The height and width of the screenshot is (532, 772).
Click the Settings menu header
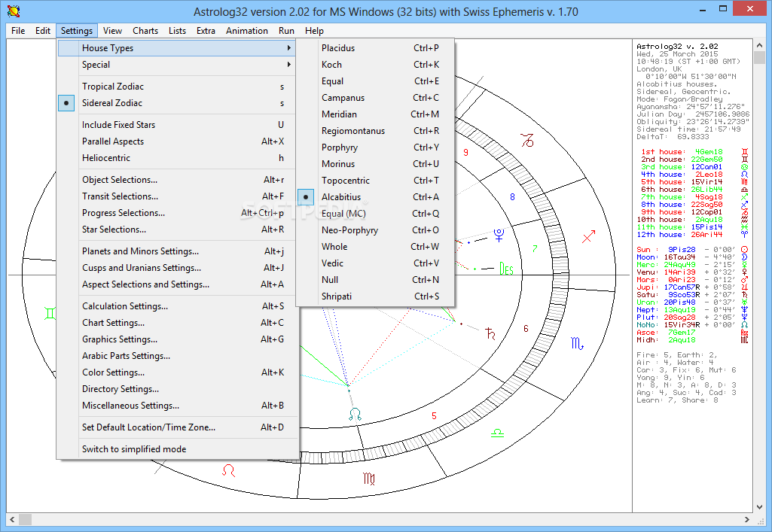point(77,31)
